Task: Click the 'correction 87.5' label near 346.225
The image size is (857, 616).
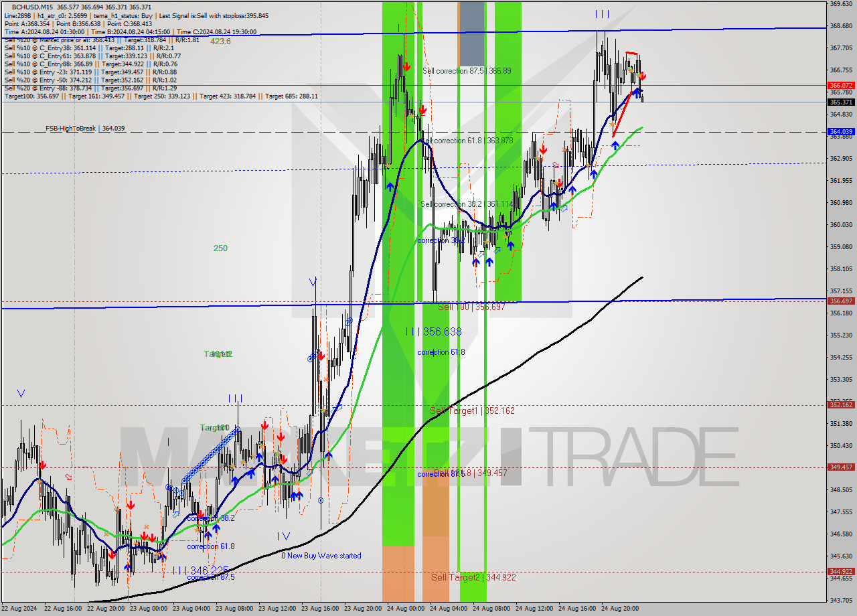Action: click(x=211, y=577)
